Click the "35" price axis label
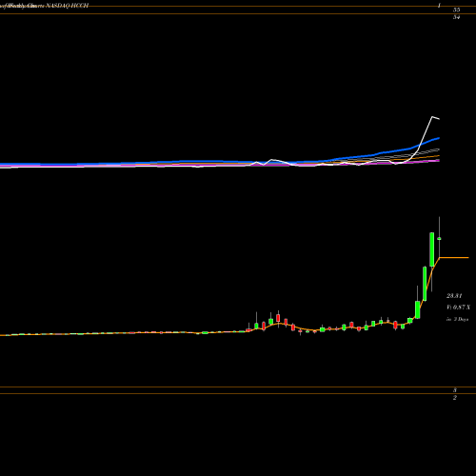476x476 pixels. (456, 10)
